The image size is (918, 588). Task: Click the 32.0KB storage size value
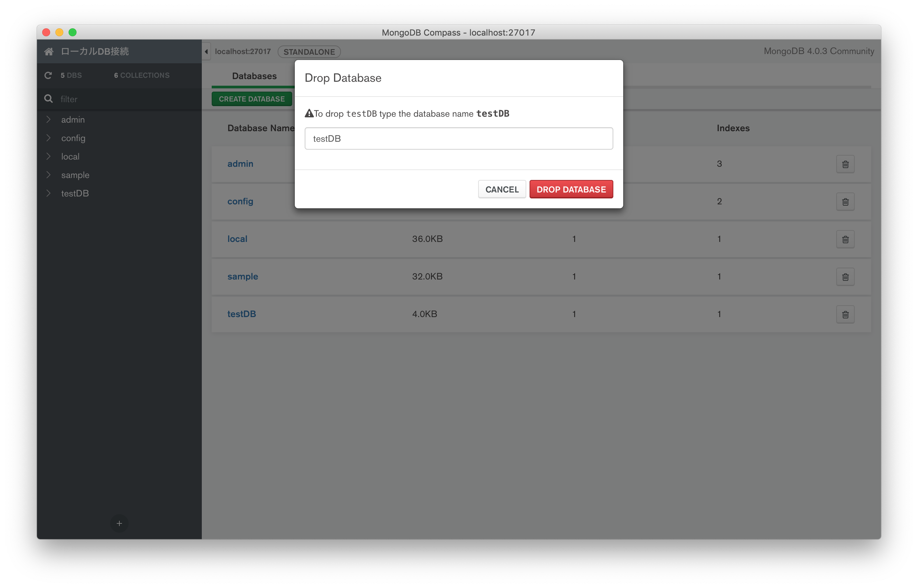click(427, 277)
